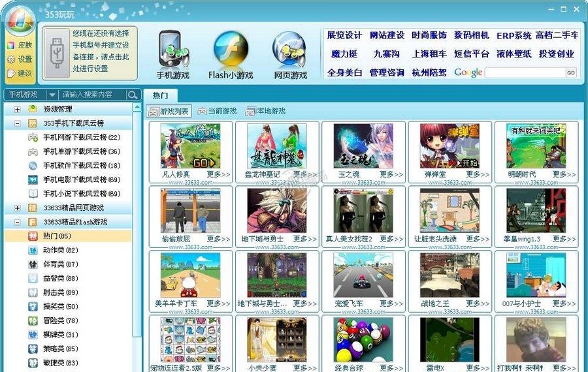Viewport: 588px width, 372px height.
Task: Select 动作类 (82) category
Action: tap(54, 250)
